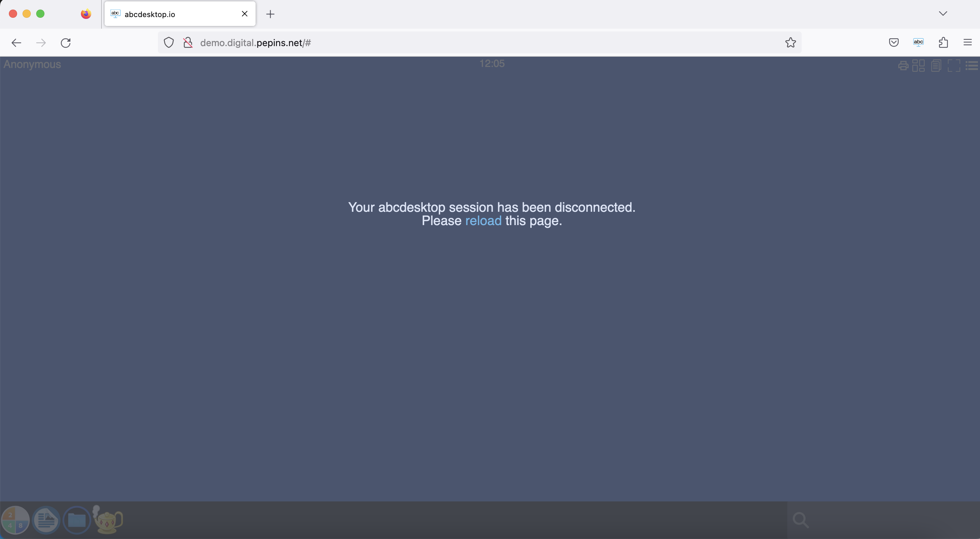This screenshot has width=980, height=539.
Task: Open the document viewer icon in the dock
Action: point(46,520)
